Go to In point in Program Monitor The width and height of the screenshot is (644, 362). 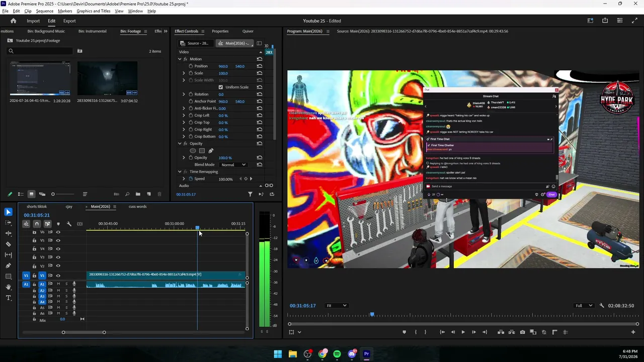tap(442, 332)
